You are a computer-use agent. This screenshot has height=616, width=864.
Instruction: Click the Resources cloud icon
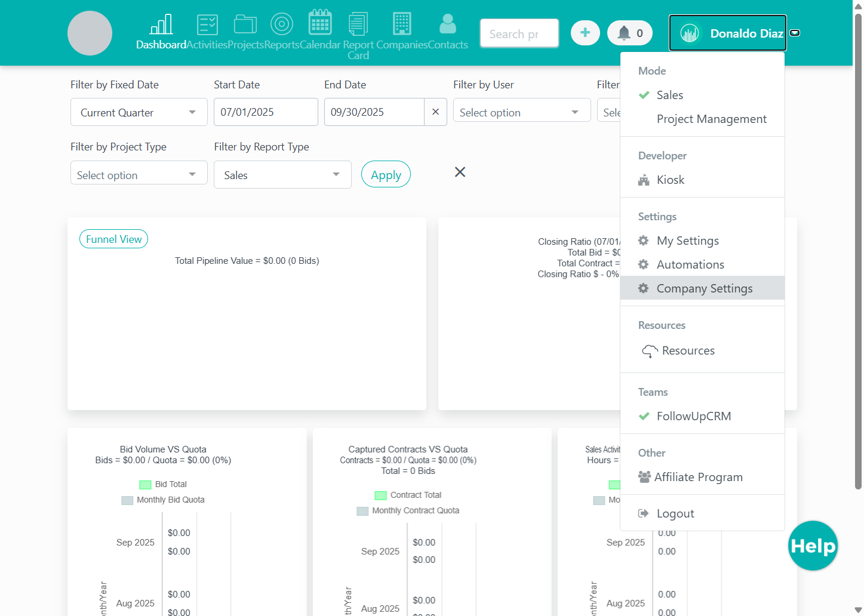click(650, 351)
